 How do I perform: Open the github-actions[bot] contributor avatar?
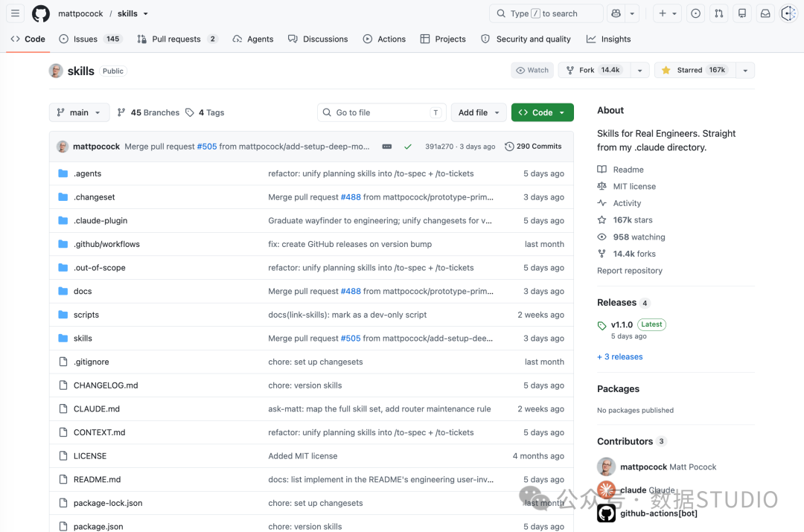point(606,513)
